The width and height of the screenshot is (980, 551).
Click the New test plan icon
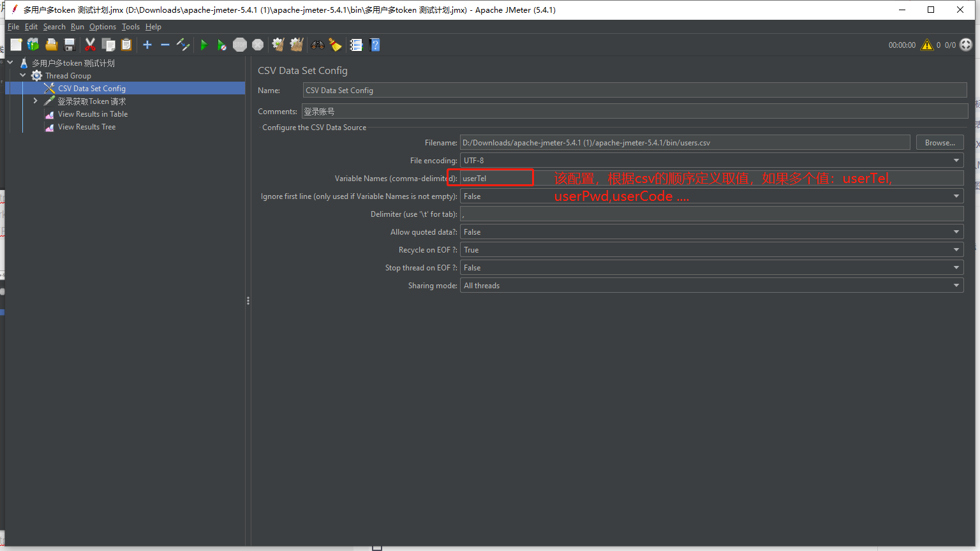coord(16,45)
